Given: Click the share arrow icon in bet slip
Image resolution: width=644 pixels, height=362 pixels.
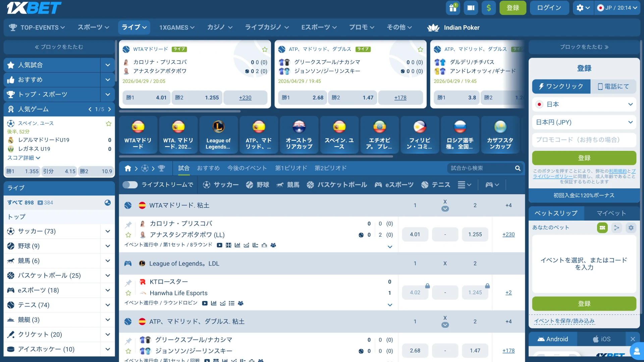Looking at the screenshot, I should tap(616, 228).
